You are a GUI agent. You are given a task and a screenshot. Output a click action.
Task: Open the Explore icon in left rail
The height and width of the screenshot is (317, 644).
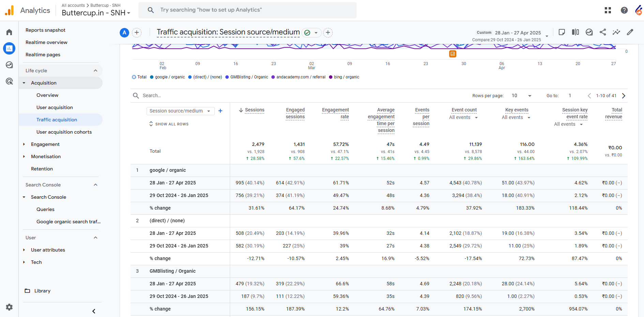point(9,65)
